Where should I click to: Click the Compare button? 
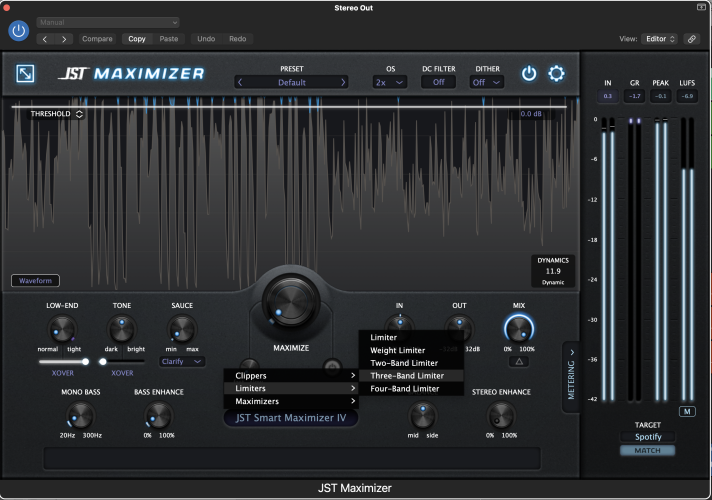coord(97,39)
